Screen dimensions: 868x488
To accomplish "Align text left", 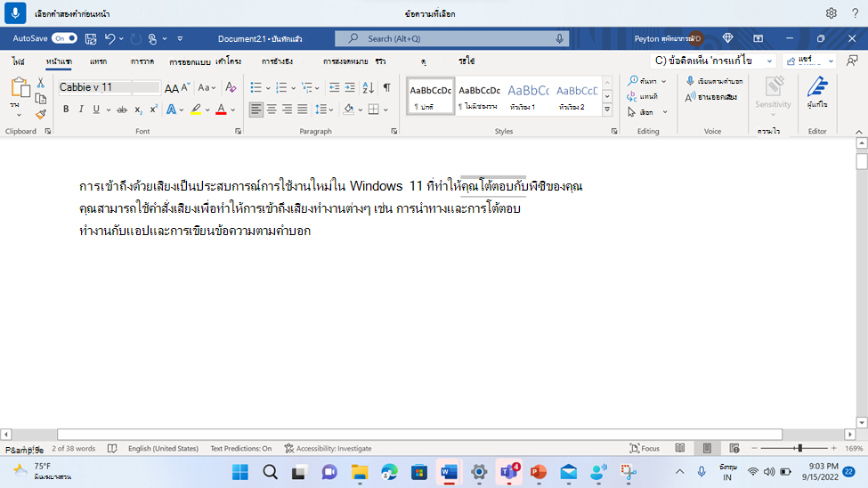I will coord(256,110).
